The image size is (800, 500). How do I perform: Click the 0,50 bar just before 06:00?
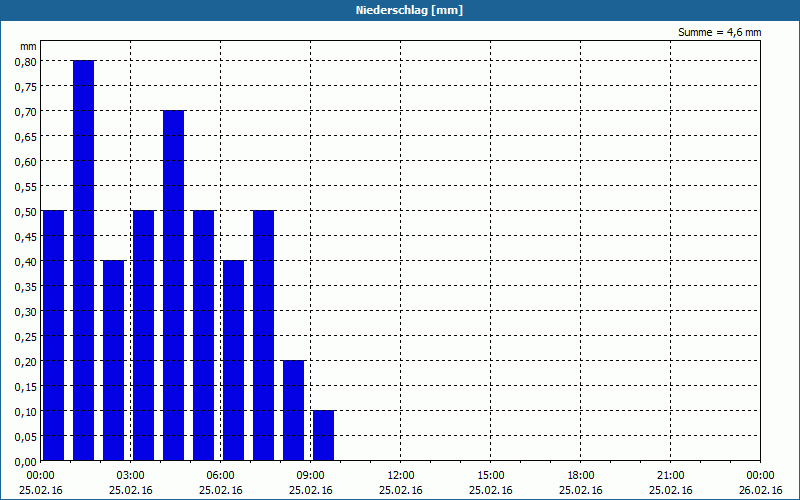point(204,335)
